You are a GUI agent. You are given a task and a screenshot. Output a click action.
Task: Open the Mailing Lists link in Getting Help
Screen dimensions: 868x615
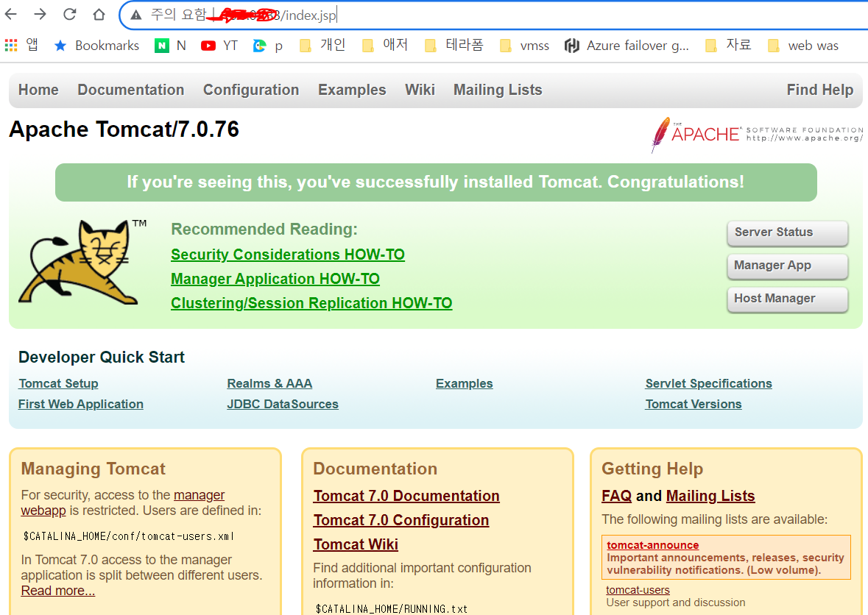[710, 496]
